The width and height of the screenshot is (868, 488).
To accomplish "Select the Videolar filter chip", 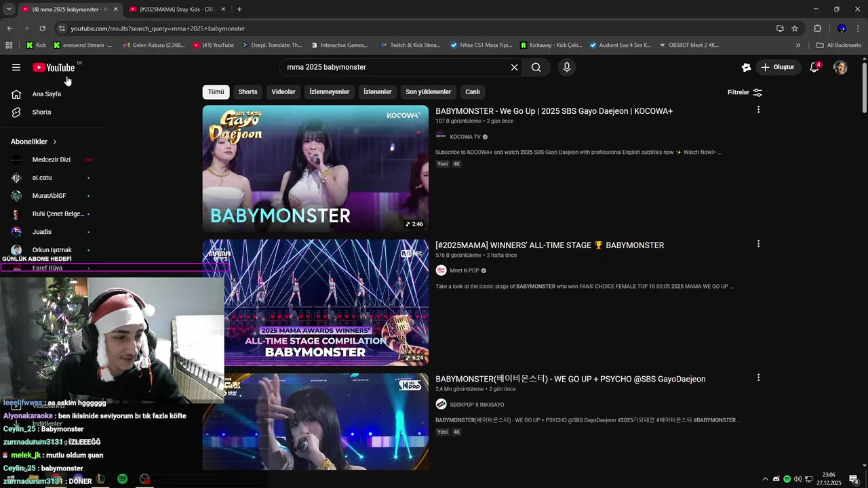I will point(283,92).
